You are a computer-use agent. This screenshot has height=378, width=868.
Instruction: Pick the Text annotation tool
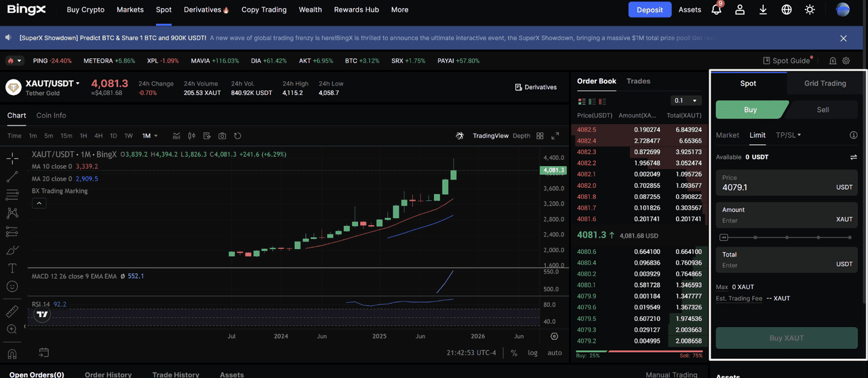tap(12, 268)
